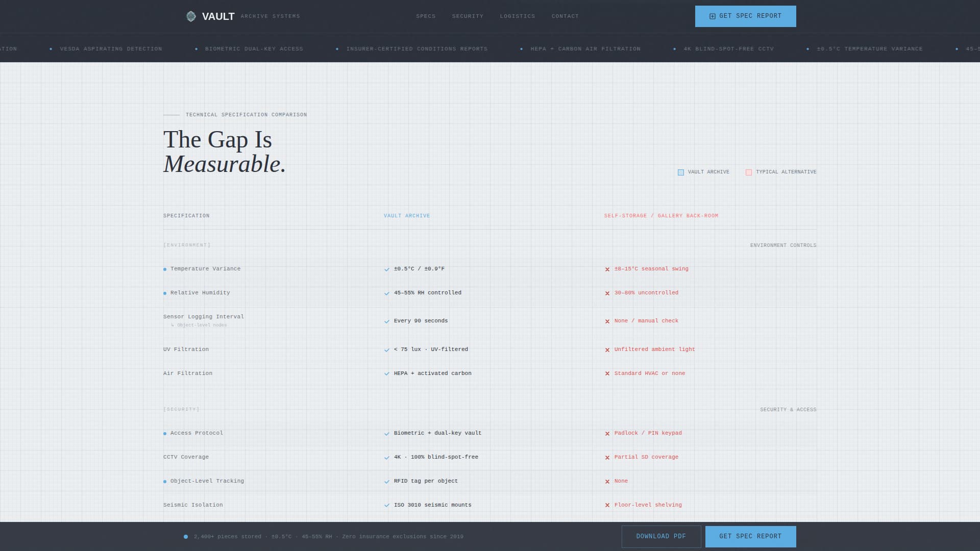The image size is (980, 551).
Task: Click the red X beside None in Object-Level Tracking row
Action: pyautogui.click(x=607, y=482)
